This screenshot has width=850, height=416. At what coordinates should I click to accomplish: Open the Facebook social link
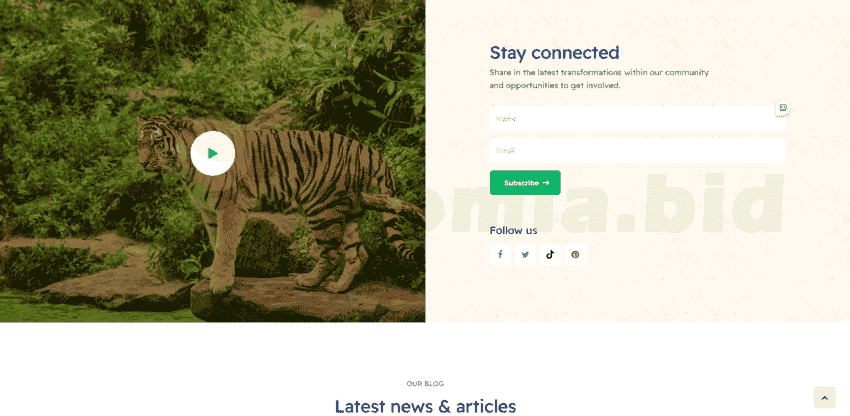pos(500,254)
